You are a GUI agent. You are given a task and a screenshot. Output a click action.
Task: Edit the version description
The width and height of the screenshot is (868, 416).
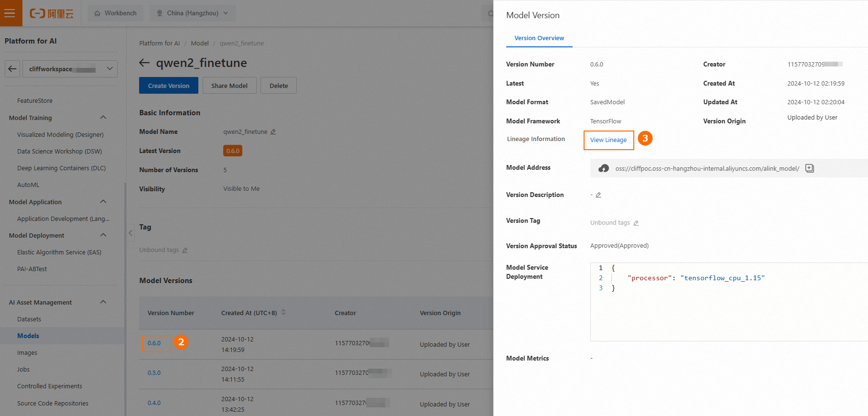coord(598,195)
